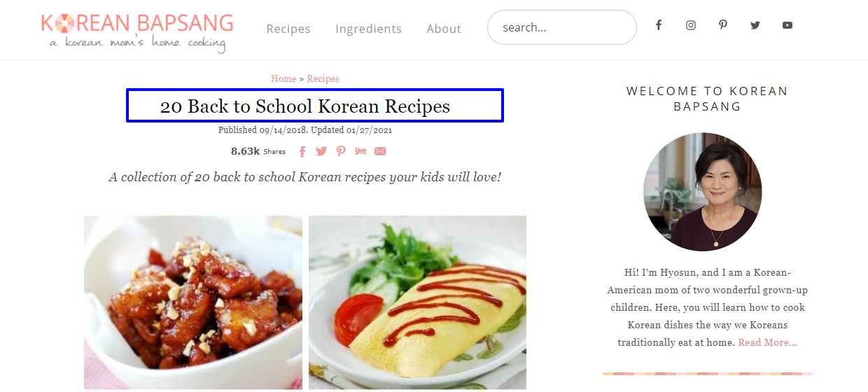
Task: Focus the search input field
Action: 562,27
